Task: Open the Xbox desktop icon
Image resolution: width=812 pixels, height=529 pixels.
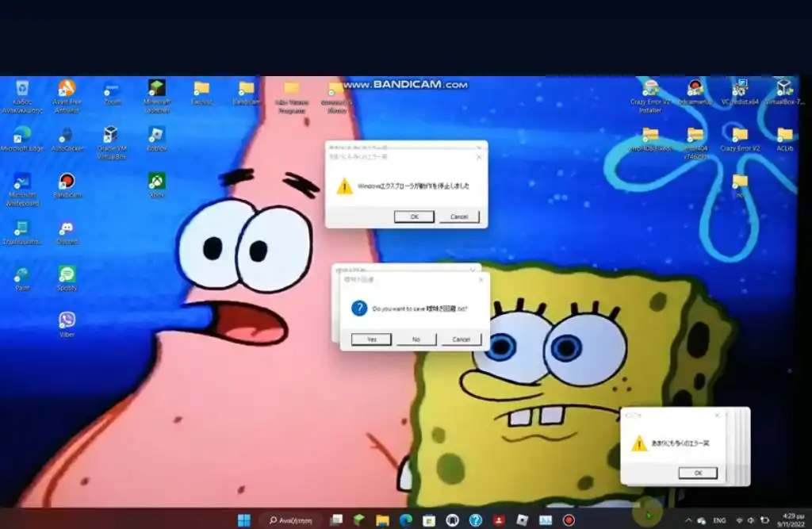Action: [156, 186]
